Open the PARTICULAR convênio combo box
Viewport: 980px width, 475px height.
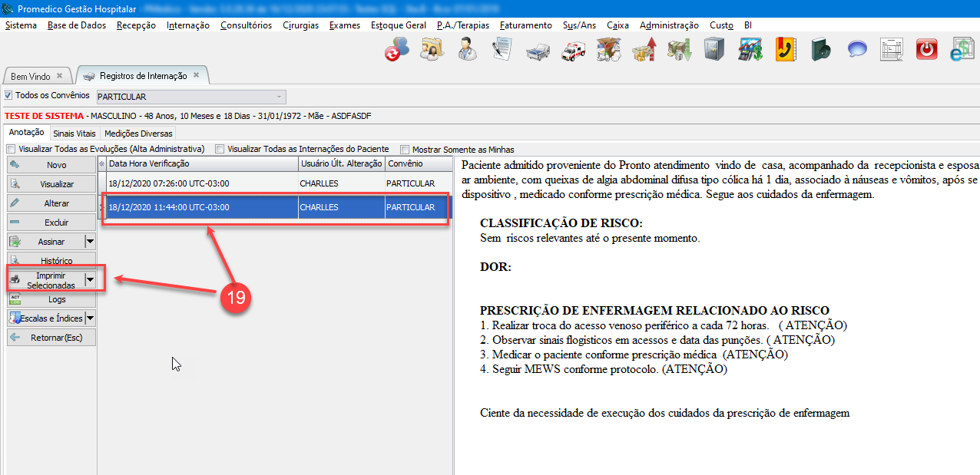[x=190, y=97]
